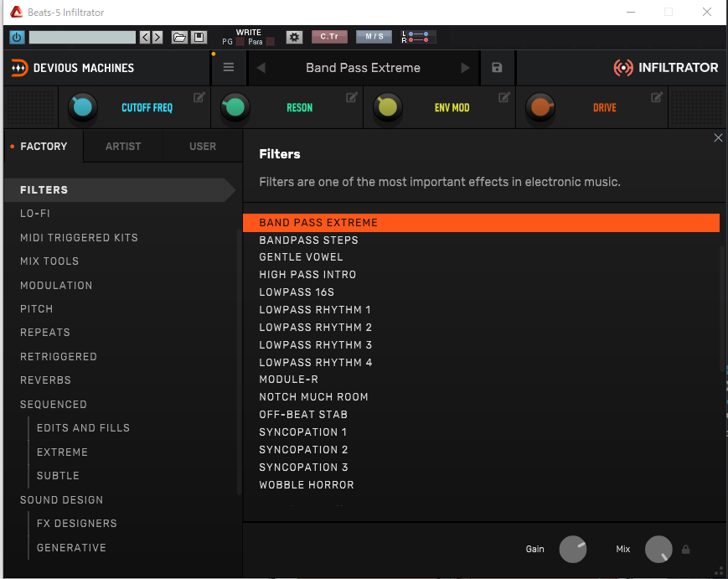Screen dimensions: 728x579
Task: Save preset with floppy disk icon in wrapper toolbar
Action: pyautogui.click(x=199, y=37)
